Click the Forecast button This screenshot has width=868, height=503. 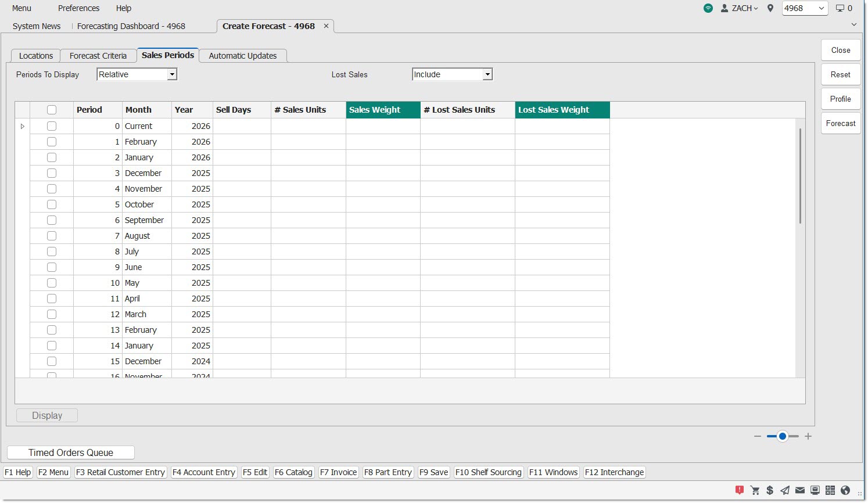pos(840,123)
